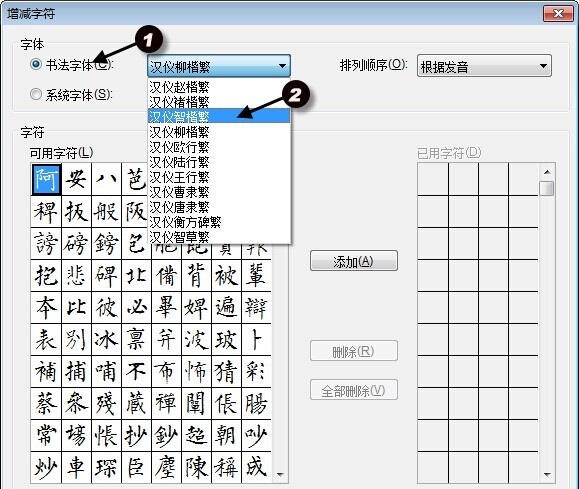This screenshot has height=489, width=579.
Task: Select the 北 character cell
Action: click(136, 276)
